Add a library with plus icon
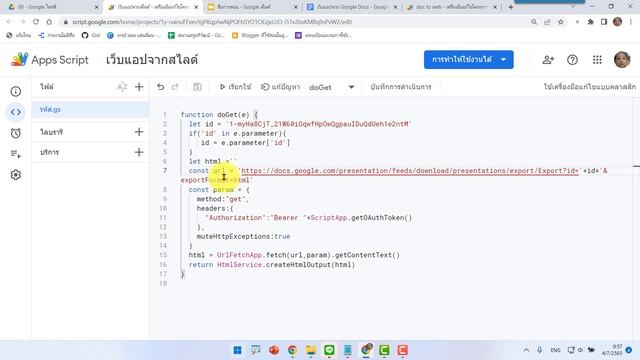 point(139,132)
